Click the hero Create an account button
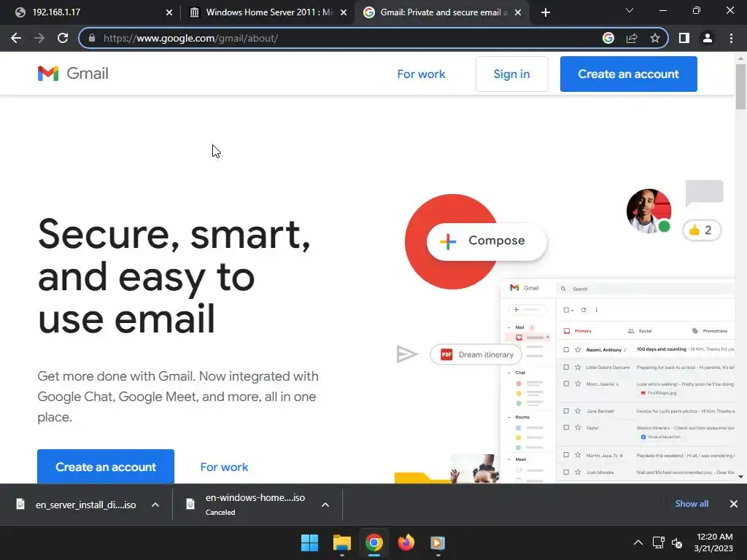This screenshot has width=747, height=560. click(106, 467)
